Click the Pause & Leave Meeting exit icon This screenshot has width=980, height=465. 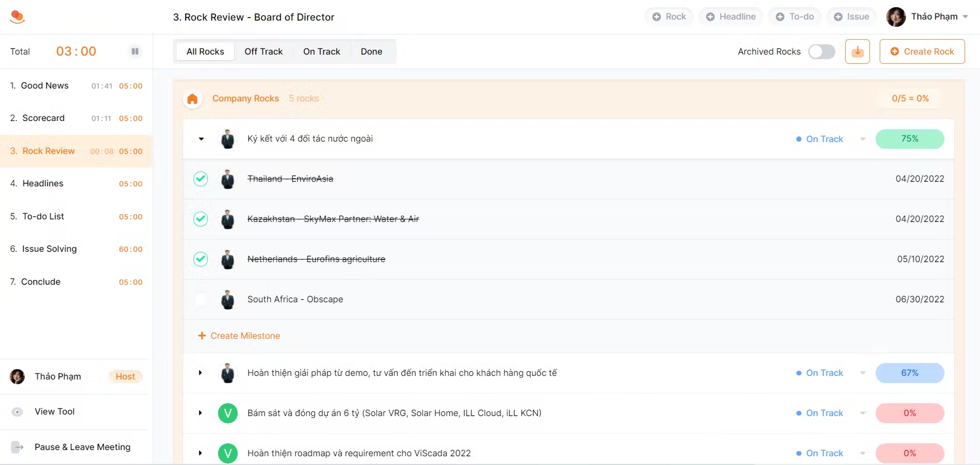(17, 447)
